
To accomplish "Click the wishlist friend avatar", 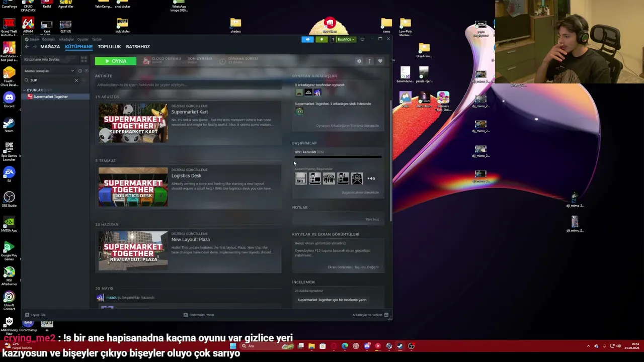I will (299, 111).
